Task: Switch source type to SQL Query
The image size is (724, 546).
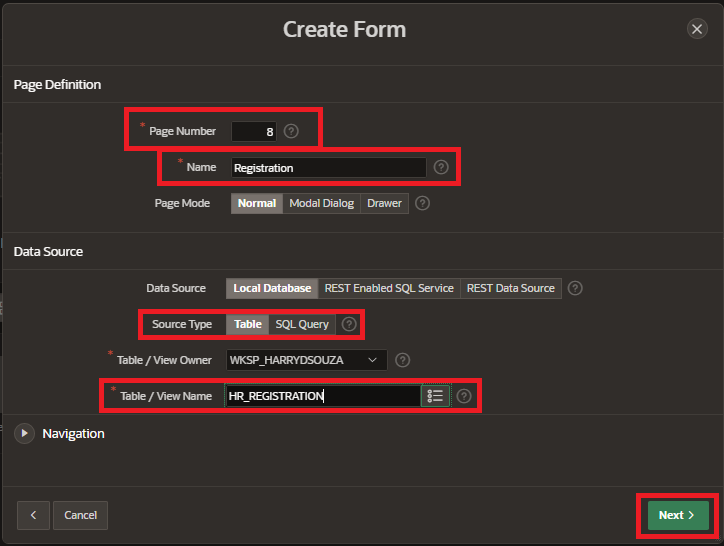Action: point(302,324)
